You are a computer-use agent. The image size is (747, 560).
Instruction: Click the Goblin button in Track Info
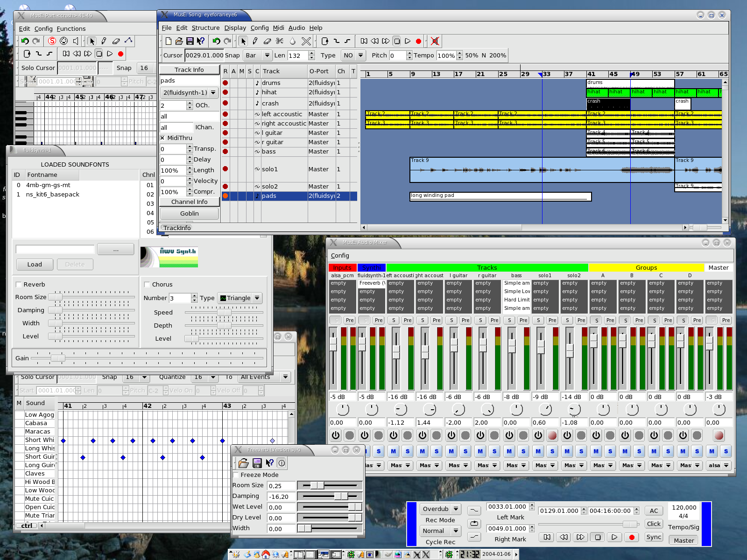[x=189, y=213]
